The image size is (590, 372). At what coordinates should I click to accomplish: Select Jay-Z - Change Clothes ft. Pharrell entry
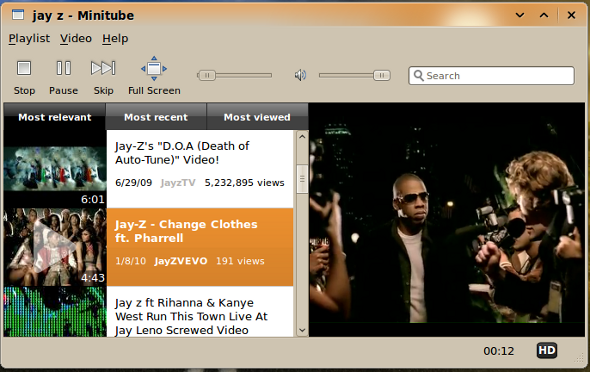(x=200, y=247)
